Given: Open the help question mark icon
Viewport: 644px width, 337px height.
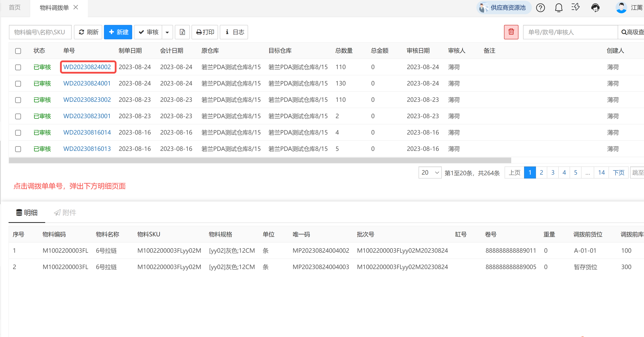Looking at the screenshot, I should click(x=540, y=8).
